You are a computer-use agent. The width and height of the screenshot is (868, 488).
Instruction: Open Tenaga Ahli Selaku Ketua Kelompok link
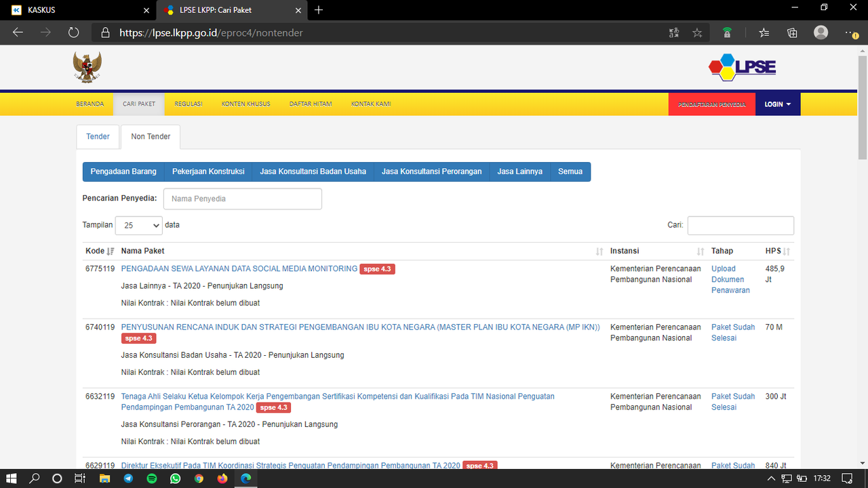click(x=338, y=402)
